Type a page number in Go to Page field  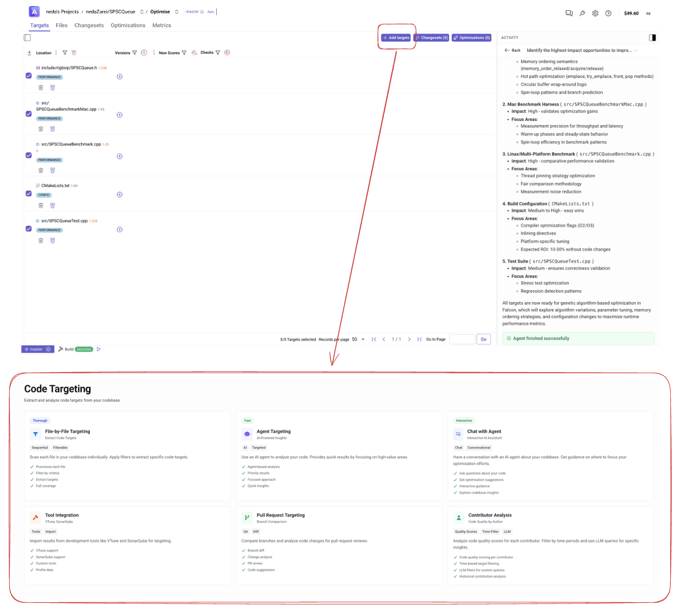(x=462, y=339)
